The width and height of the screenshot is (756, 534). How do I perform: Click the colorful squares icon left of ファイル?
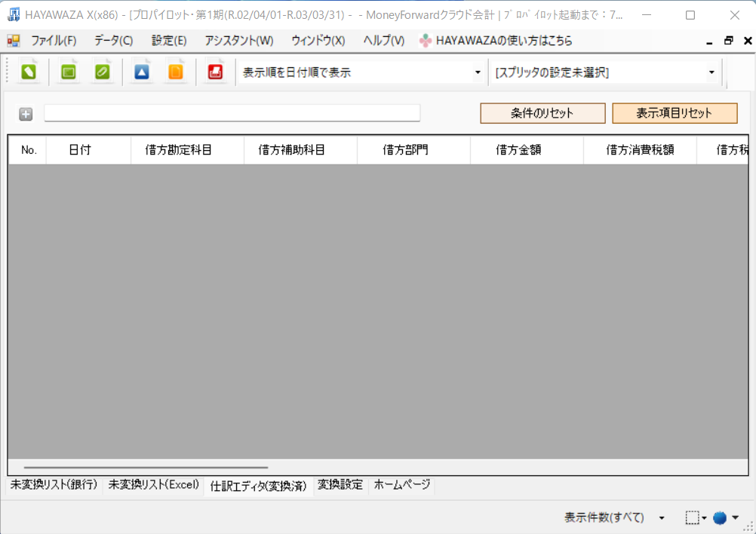click(14, 41)
